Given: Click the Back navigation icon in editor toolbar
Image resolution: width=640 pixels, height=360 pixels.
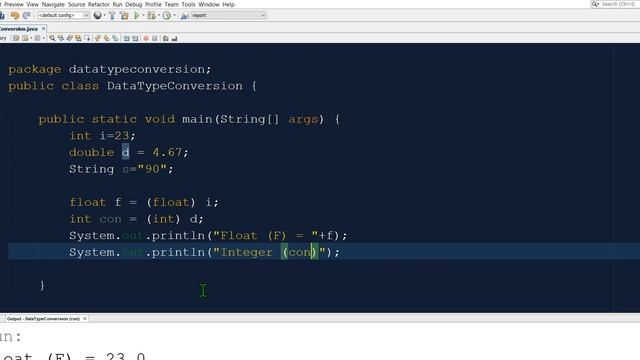Looking at the screenshot, I should [25, 38].
